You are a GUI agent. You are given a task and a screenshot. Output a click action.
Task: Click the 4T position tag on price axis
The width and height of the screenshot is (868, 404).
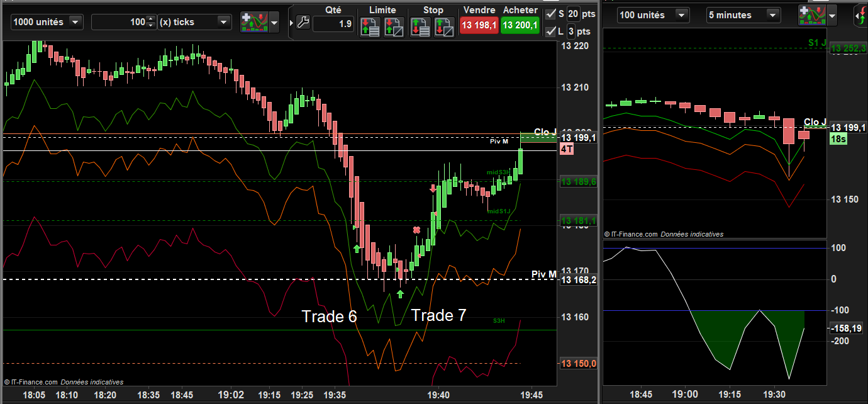[x=566, y=149]
